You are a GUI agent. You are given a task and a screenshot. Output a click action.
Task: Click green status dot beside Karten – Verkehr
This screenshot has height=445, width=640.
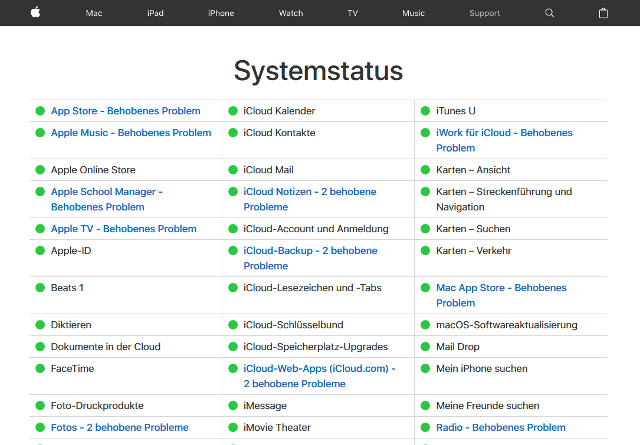coord(425,251)
